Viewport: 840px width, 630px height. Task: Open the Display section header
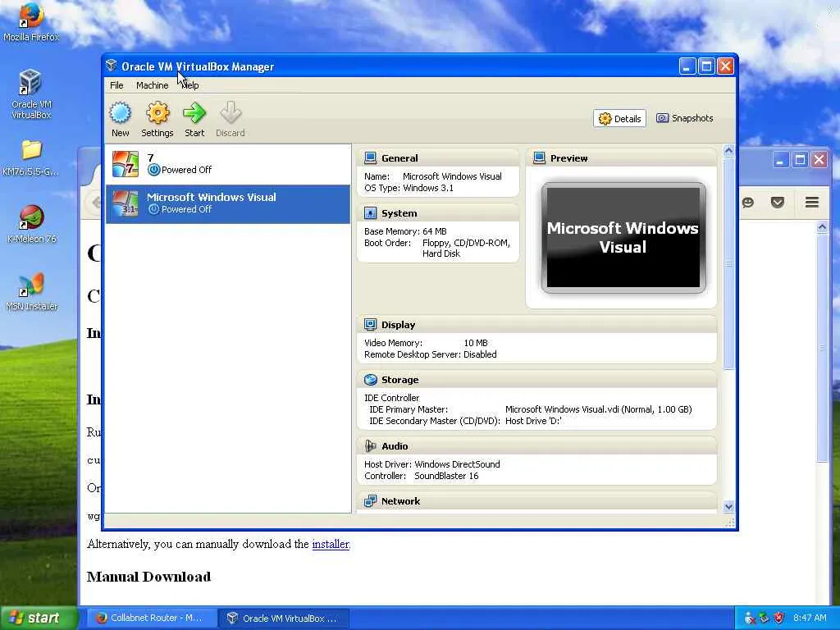tap(536, 325)
